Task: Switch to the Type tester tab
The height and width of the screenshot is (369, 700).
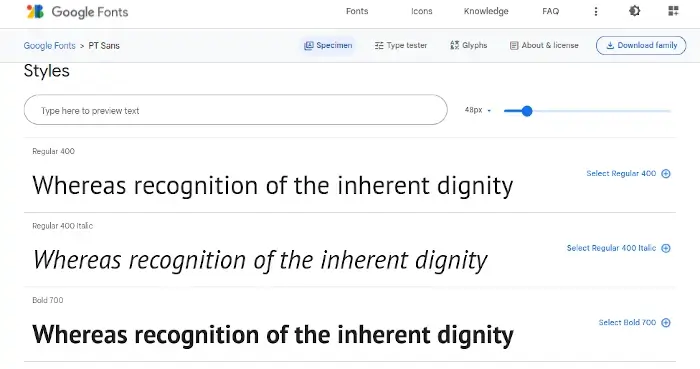Action: [x=401, y=46]
